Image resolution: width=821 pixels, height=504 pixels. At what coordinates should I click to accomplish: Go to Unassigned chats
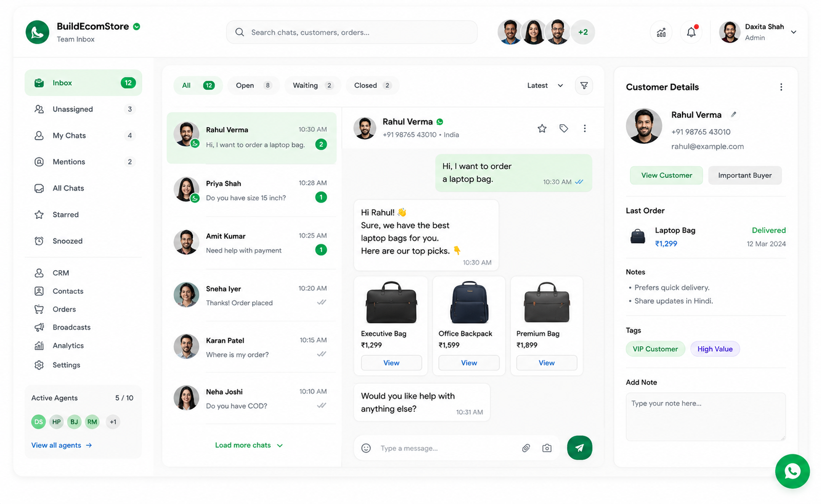(x=83, y=109)
